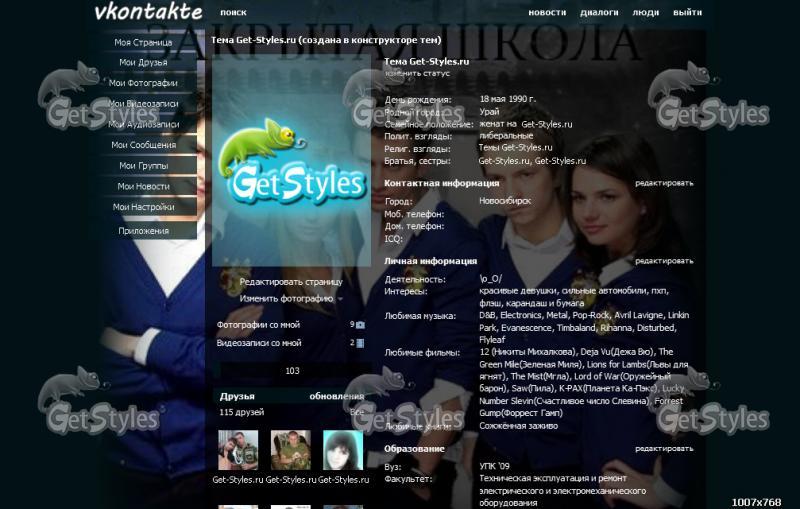Open Фотографии со мной

[x=258, y=324]
